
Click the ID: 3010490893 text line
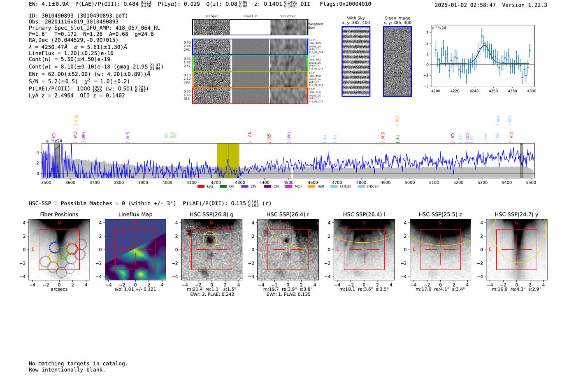(78, 16)
